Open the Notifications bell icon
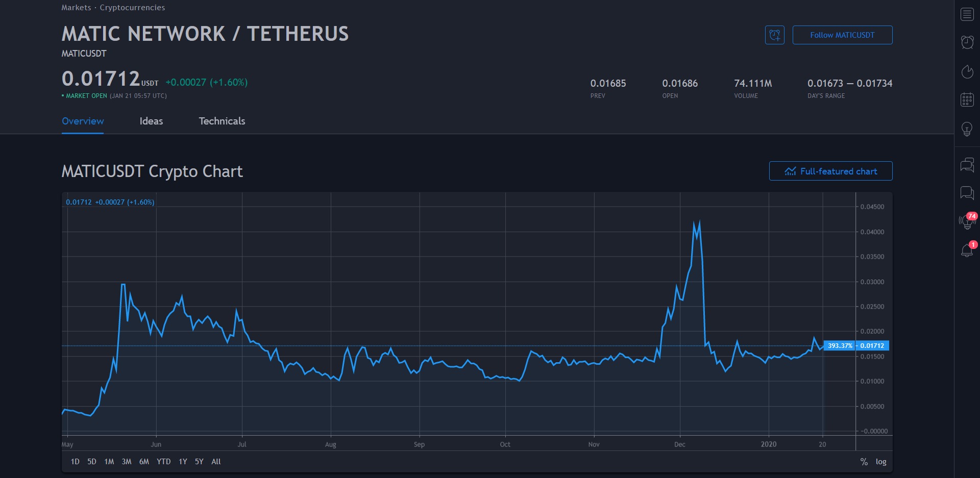 coord(967,250)
